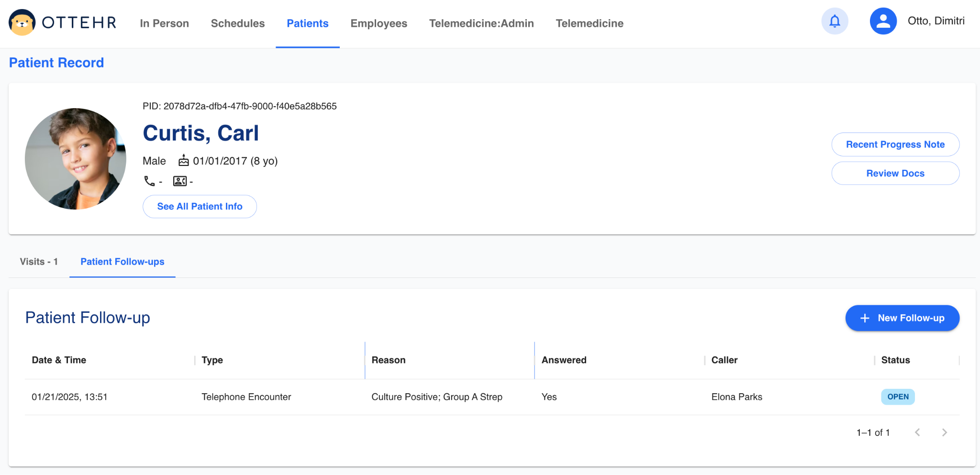Open the In Person tab

point(164,23)
